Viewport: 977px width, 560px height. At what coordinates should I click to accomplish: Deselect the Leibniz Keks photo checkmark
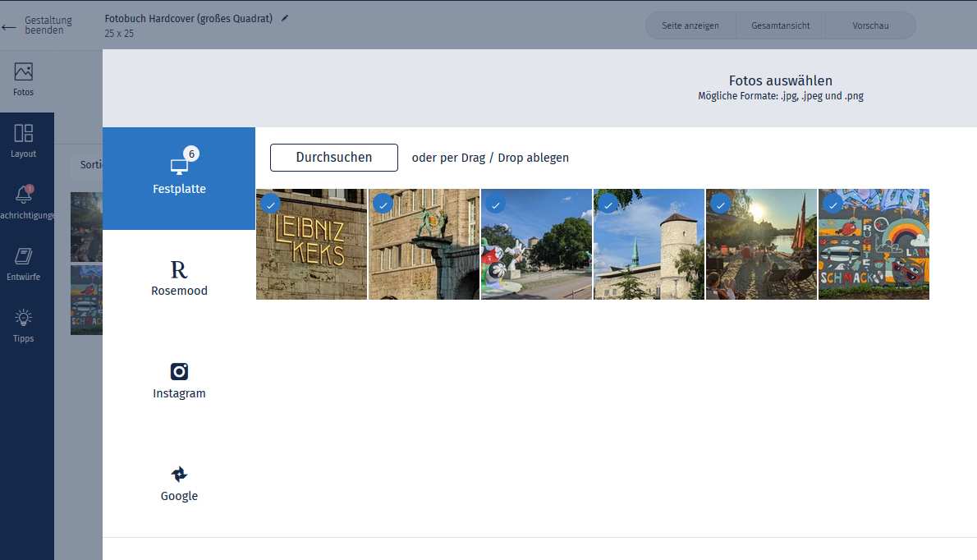pyautogui.click(x=270, y=204)
